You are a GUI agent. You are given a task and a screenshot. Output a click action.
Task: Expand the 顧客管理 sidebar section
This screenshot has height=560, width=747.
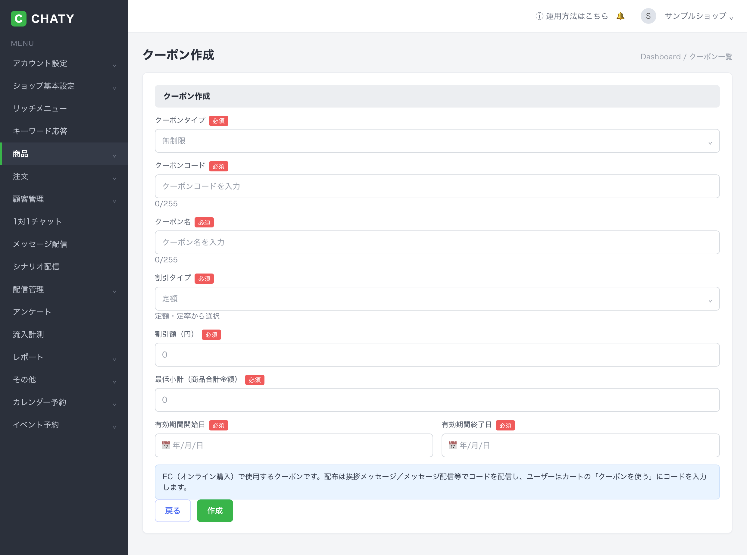(64, 199)
